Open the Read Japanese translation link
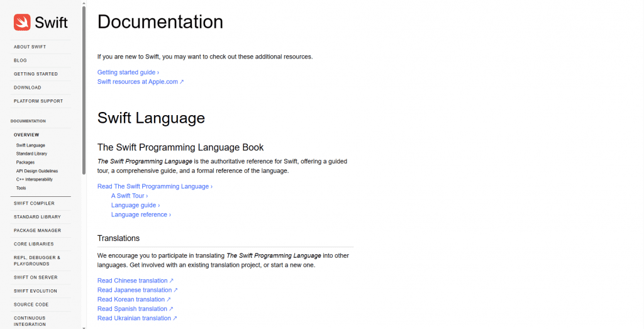Screen dimensions: 644x329 coord(137,290)
